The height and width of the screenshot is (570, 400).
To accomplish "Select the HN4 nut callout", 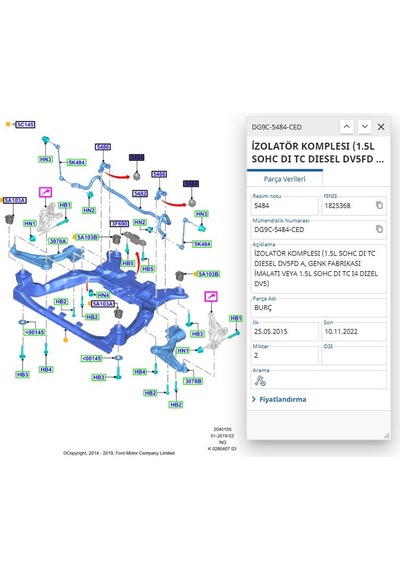I will point(103,295).
